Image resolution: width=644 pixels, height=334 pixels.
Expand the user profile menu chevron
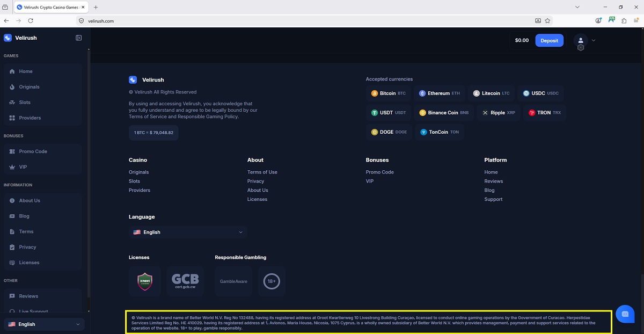(594, 40)
